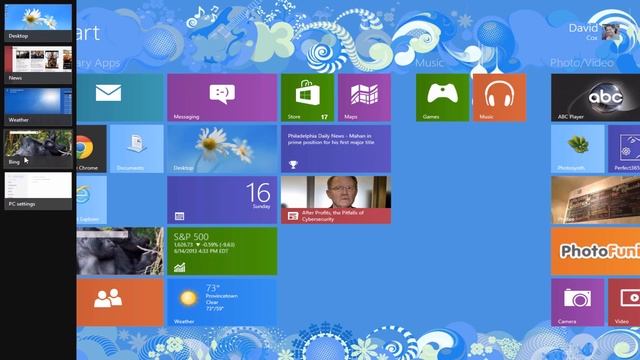The image size is (640, 360).
Task: Launch the PhotoFunia tile
Action: click(x=596, y=251)
